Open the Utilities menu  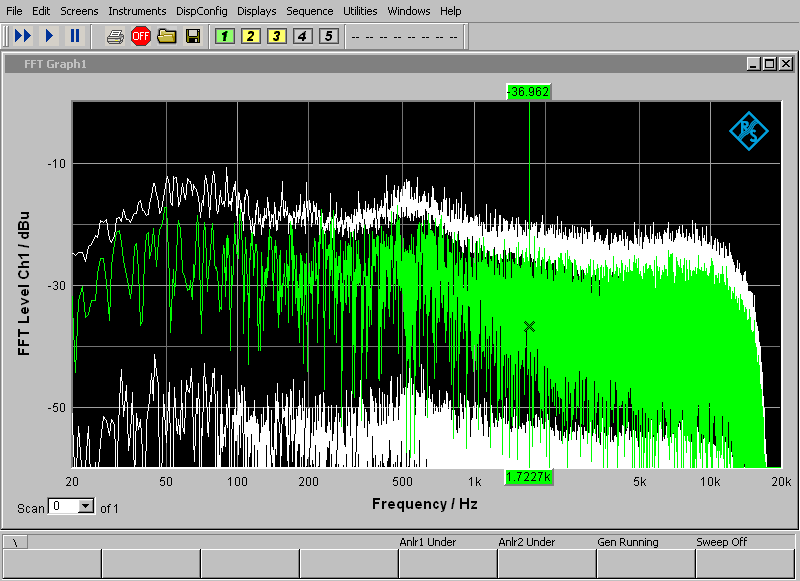click(360, 11)
